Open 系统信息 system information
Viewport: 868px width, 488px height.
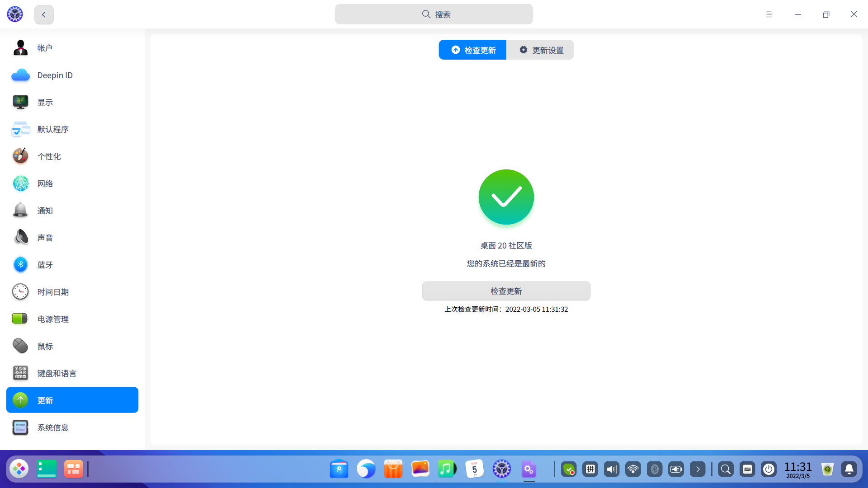tap(53, 427)
